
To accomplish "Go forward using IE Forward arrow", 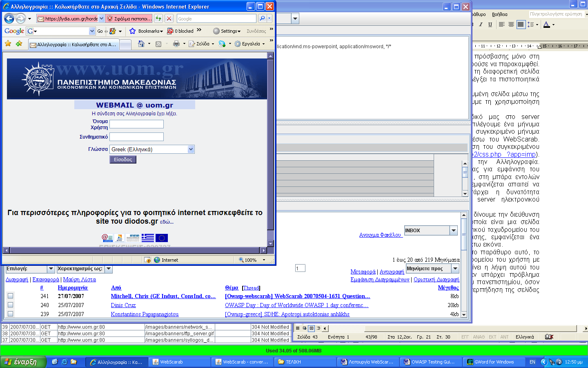I will pyautogui.click(x=20, y=18).
